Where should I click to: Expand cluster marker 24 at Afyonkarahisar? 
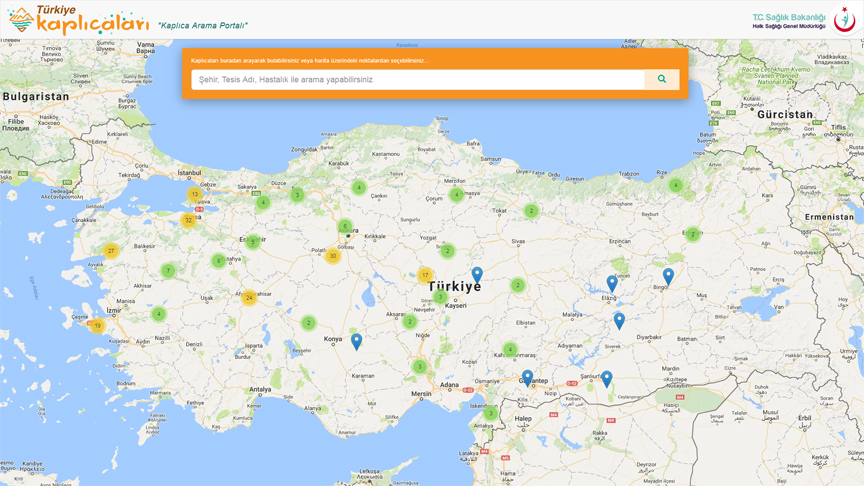click(x=249, y=298)
